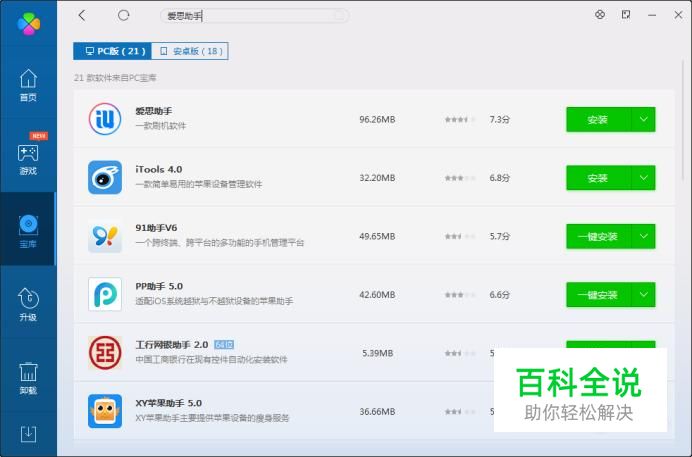Click the iTools 4.0 app icon
The width and height of the screenshot is (692, 457).
[x=105, y=177]
